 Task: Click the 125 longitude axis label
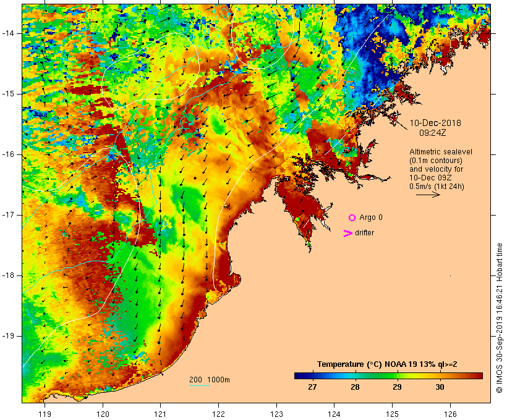coord(393,414)
